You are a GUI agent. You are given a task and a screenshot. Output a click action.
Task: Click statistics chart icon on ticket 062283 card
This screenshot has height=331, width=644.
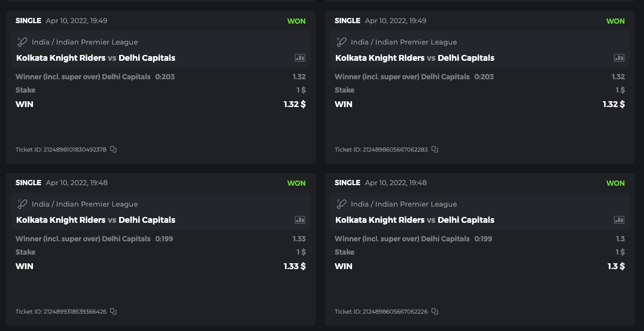tap(619, 58)
